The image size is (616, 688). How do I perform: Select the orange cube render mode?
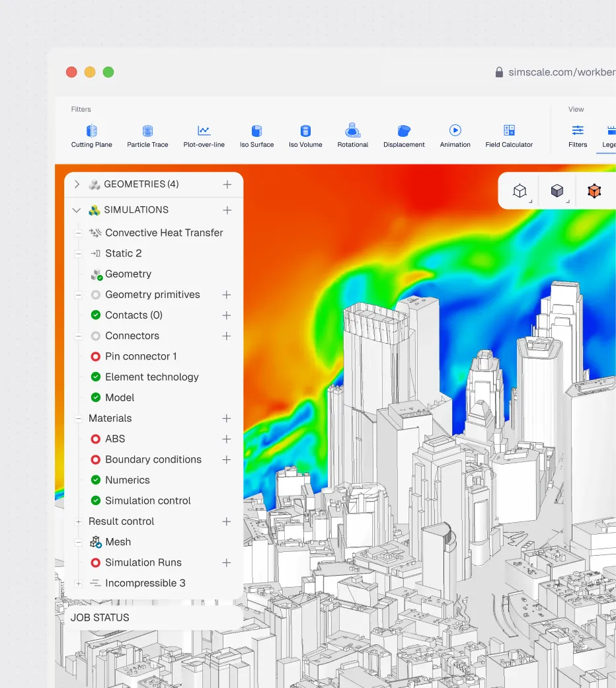click(594, 191)
